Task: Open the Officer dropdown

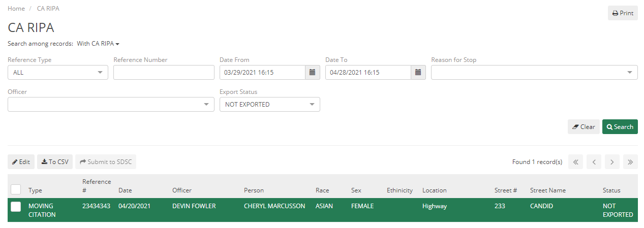Action: click(x=111, y=104)
